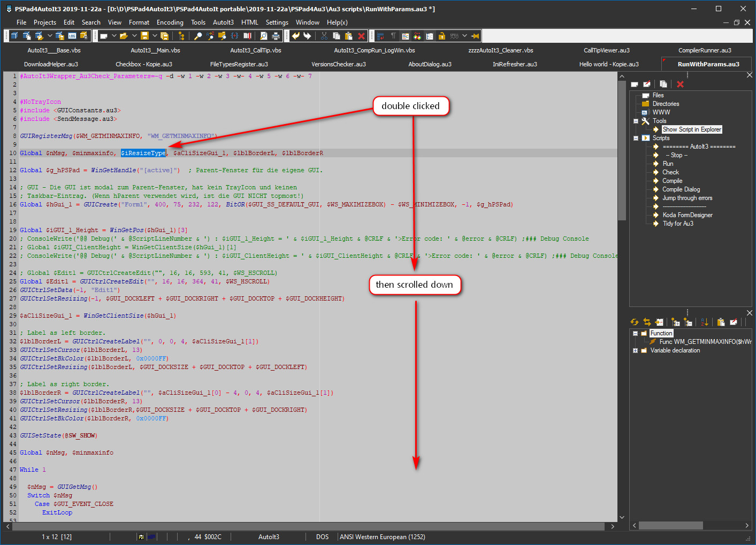This screenshot has height=545, width=756.
Task: Click the Save file toolbar icon
Action: 144,36
